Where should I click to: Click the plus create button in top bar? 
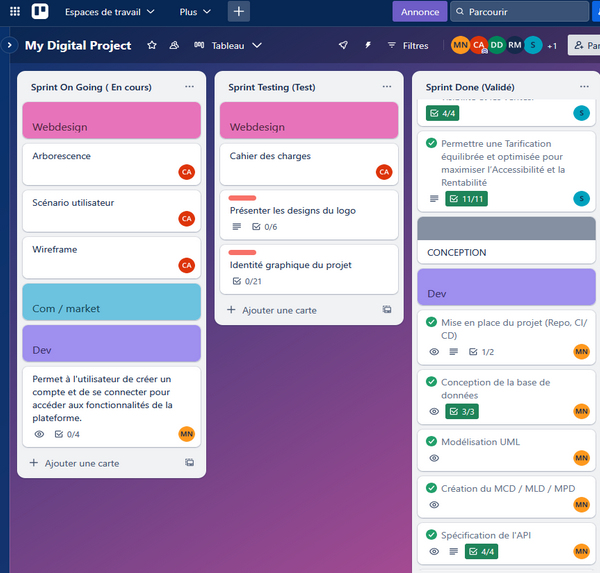(239, 11)
